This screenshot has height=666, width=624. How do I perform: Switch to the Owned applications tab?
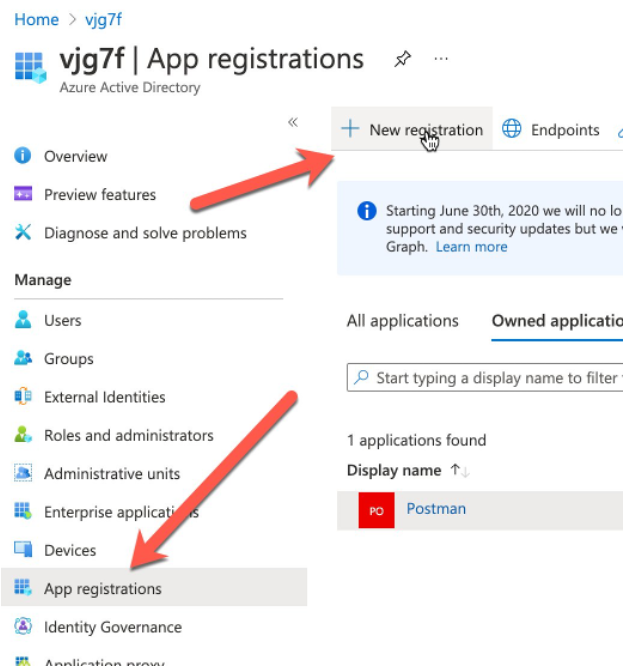[x=556, y=321]
